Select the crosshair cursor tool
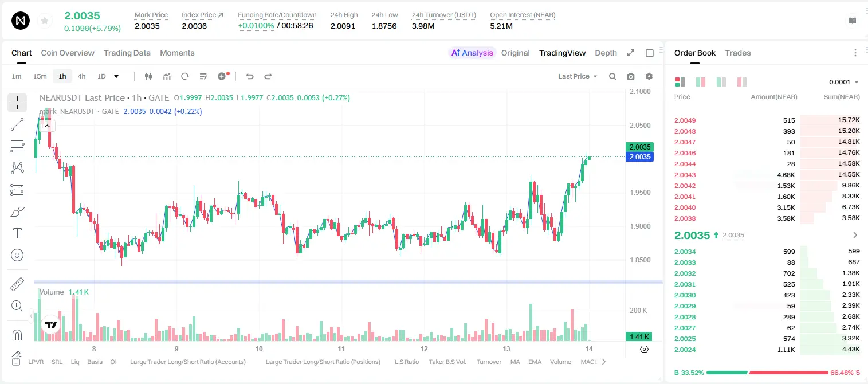The height and width of the screenshot is (384, 868). 17,103
